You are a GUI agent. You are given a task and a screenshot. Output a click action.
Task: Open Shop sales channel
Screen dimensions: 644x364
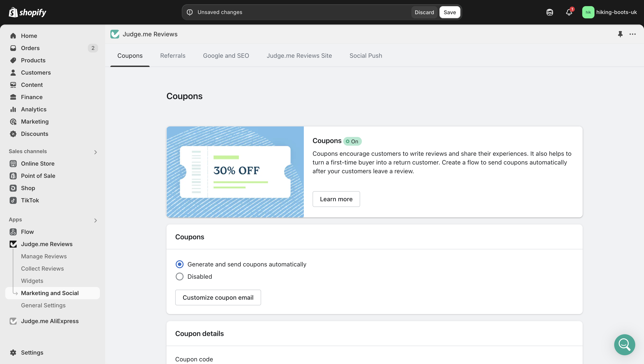[x=53, y=188]
